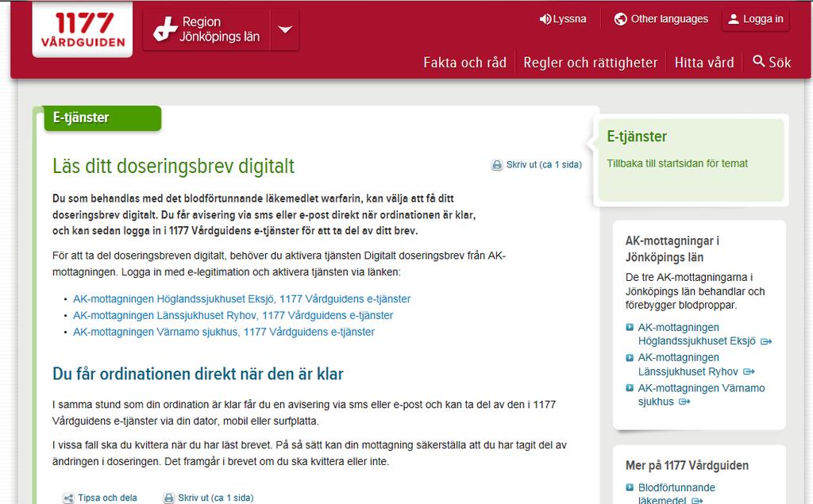The width and height of the screenshot is (813, 504).
Task: Open sidebar AK-mottagningen Värnamo sjukhus link
Action: pyautogui.click(x=701, y=394)
